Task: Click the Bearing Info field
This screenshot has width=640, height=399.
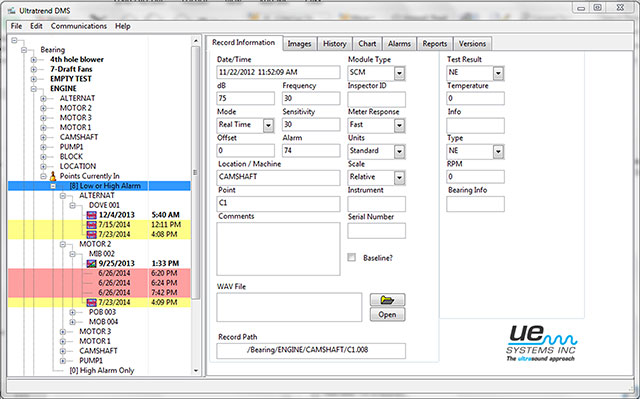Action: tap(475, 204)
